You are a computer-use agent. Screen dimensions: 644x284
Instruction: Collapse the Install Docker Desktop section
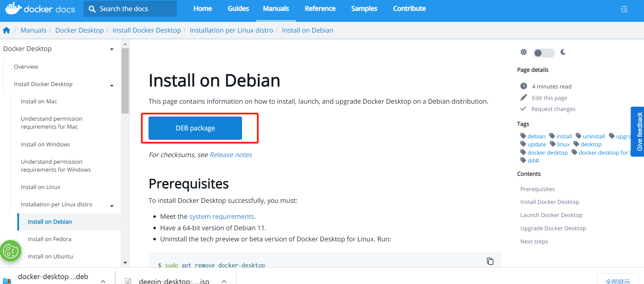[x=112, y=85]
